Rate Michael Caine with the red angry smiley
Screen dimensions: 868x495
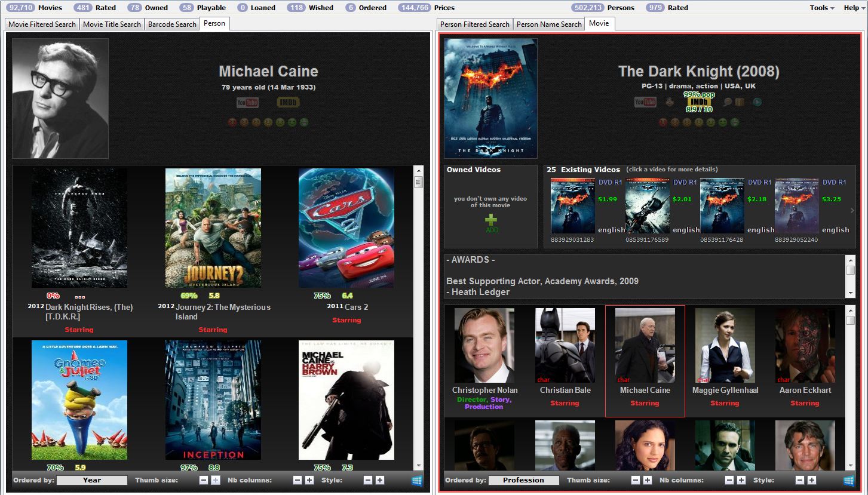tap(232, 122)
